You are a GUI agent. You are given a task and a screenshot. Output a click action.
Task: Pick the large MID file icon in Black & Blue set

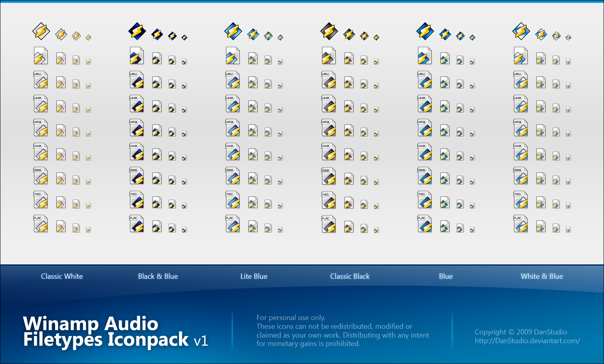(x=137, y=200)
